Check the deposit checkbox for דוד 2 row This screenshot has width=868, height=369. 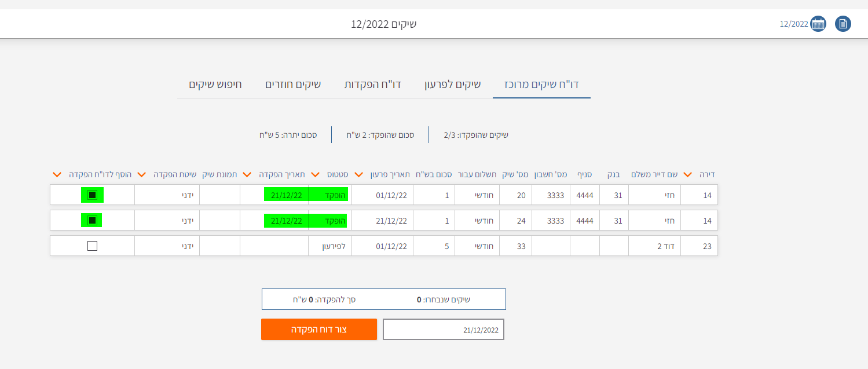pos(92,246)
